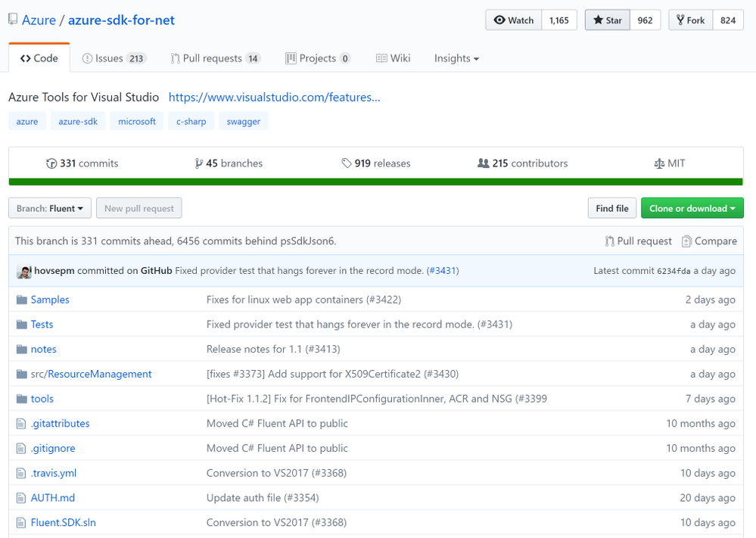Image resolution: width=756 pixels, height=538 pixels.
Task: View the 331 commits link
Action: pyautogui.click(x=82, y=163)
